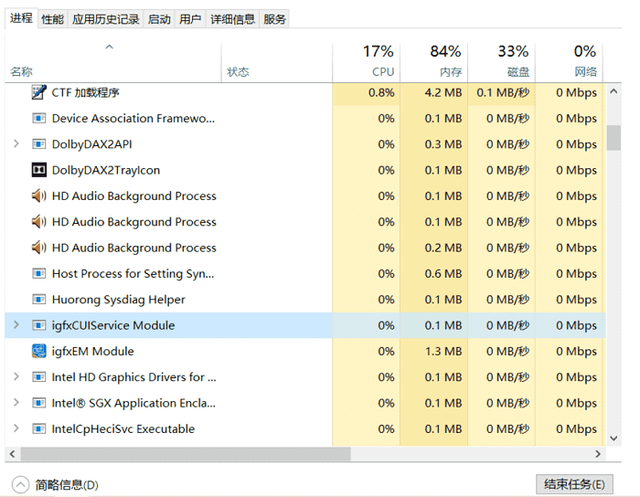Select the igfxEM Module row name
This screenshot has width=640, height=497.
click(93, 351)
